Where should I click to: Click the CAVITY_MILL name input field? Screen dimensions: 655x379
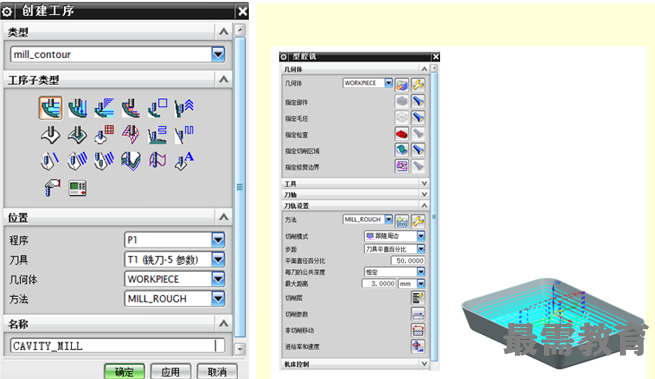(x=117, y=346)
